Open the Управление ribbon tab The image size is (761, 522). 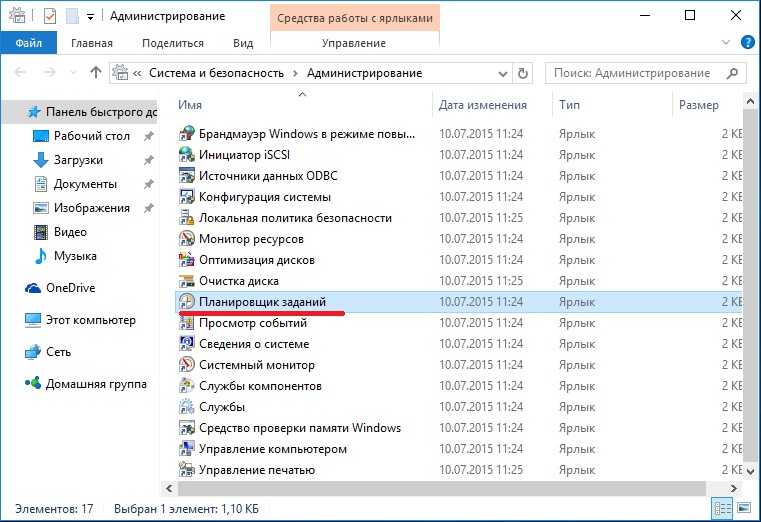354,43
